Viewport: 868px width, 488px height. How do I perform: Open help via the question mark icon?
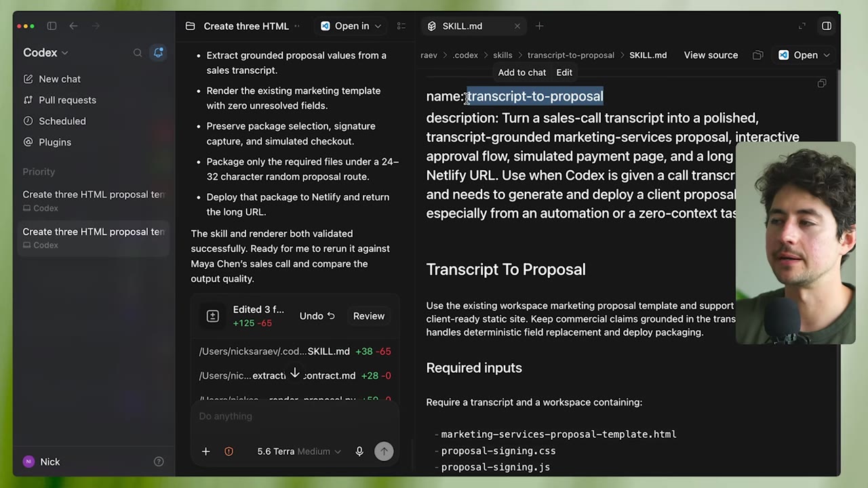(x=159, y=462)
